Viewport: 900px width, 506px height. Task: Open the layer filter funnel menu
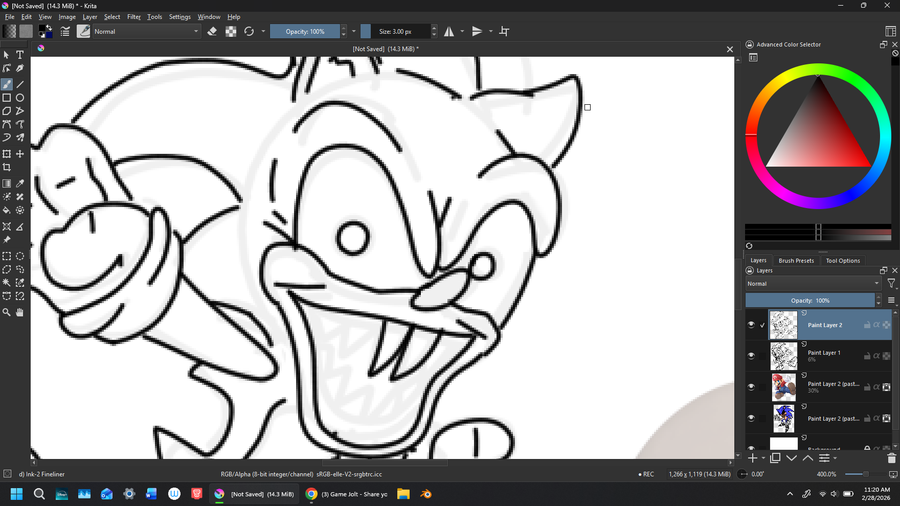(891, 283)
